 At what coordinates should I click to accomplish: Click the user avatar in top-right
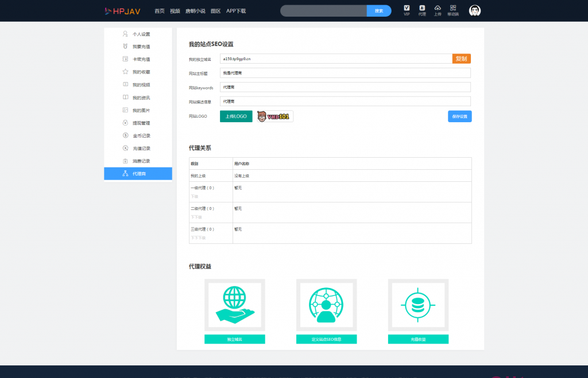coord(475,11)
